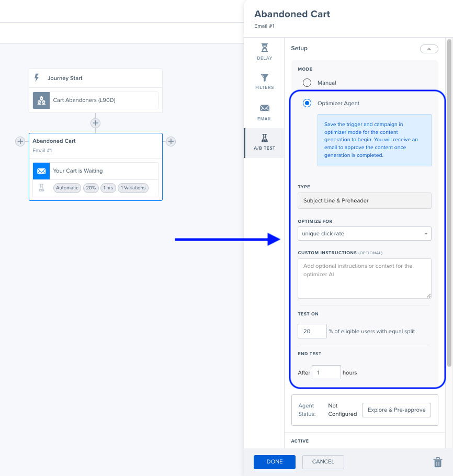Viewport: 453px width, 476px height.
Task: Open the Email envelope tab
Action: (264, 111)
